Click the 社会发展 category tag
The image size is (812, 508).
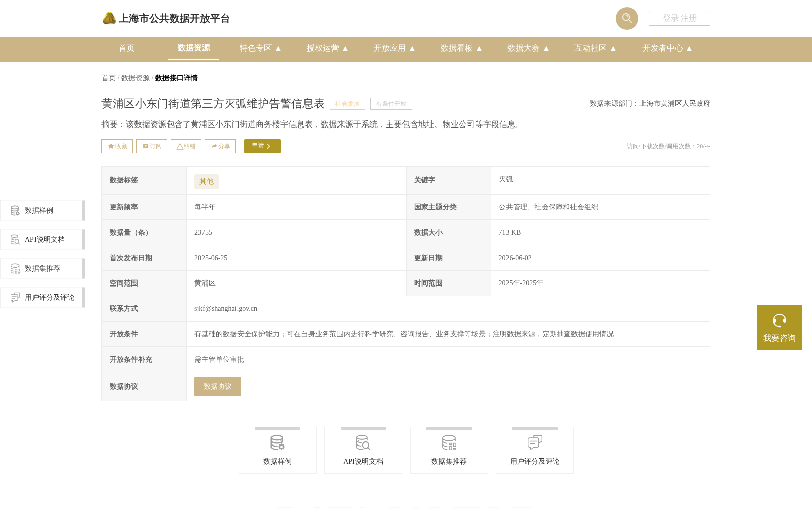pos(348,104)
